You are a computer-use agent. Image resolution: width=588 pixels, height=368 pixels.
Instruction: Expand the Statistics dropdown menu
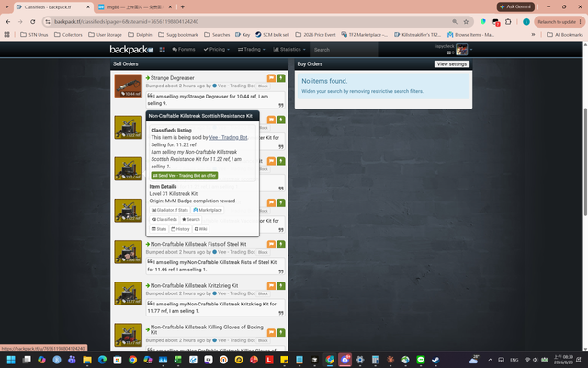pyautogui.click(x=289, y=49)
